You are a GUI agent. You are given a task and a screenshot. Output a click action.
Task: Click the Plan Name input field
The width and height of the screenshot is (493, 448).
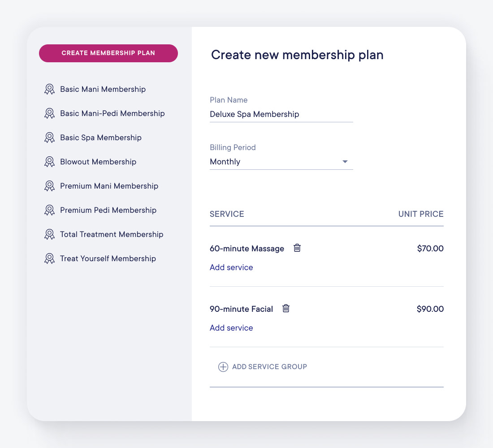(281, 114)
